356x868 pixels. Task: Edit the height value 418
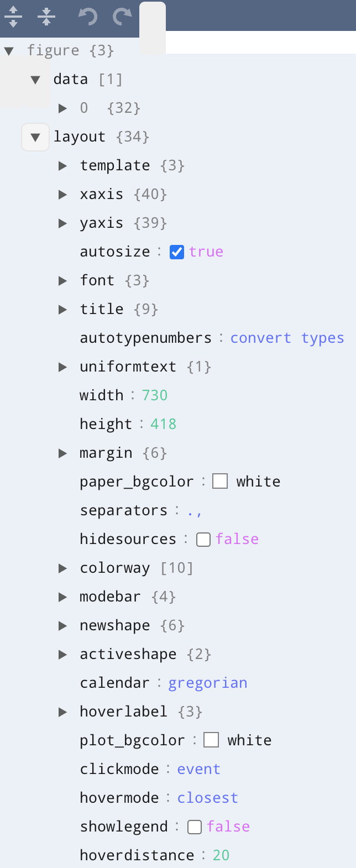pos(164,424)
